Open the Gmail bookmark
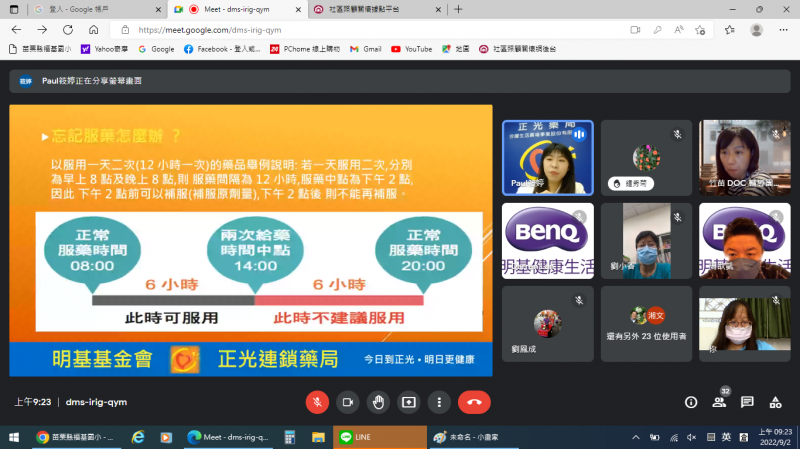 [366, 49]
